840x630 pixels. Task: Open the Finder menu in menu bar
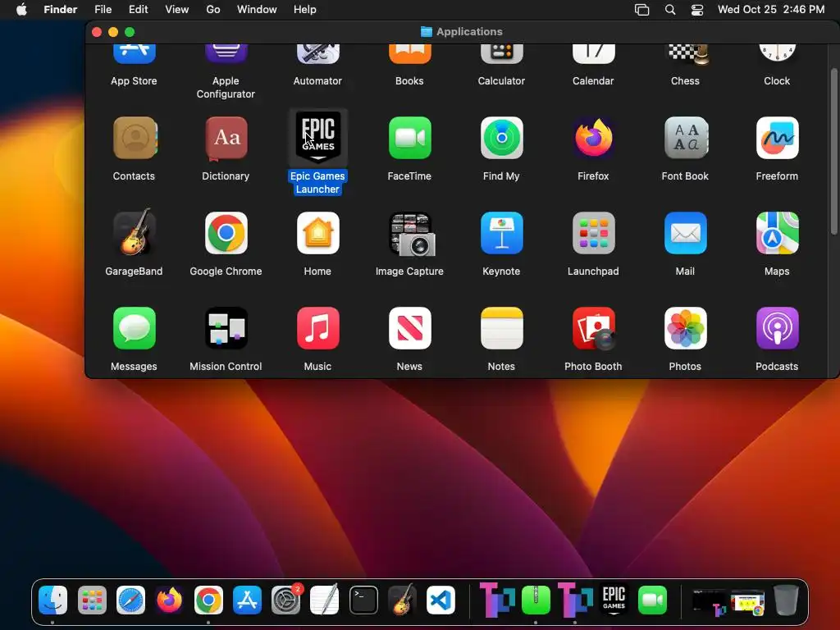(61, 10)
